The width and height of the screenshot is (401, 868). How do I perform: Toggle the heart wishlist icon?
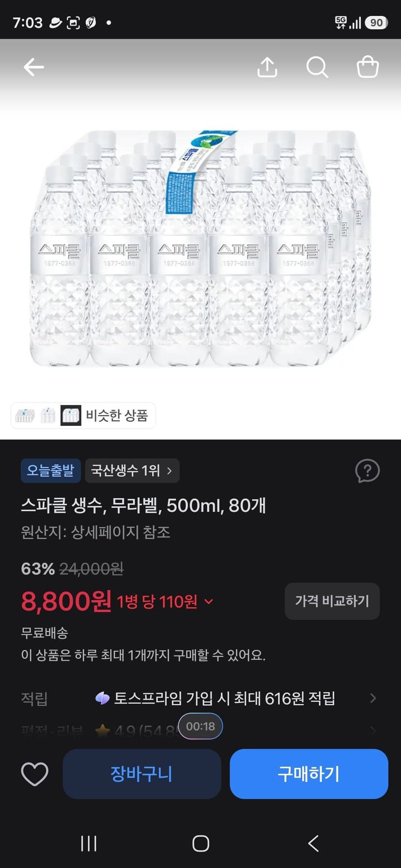click(35, 774)
